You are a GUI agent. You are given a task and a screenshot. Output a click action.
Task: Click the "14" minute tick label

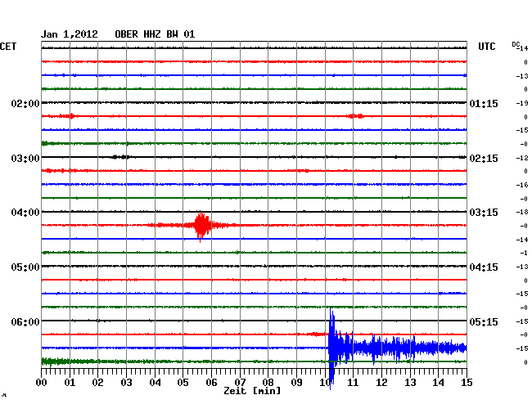[x=438, y=383]
